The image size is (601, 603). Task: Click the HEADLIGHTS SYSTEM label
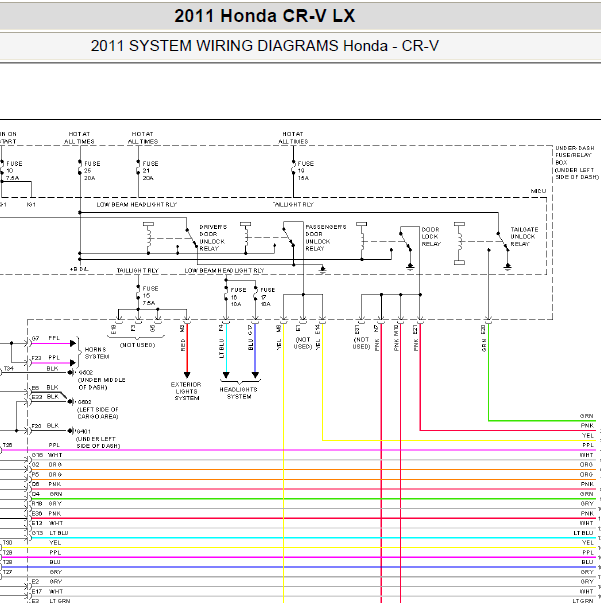[238, 393]
